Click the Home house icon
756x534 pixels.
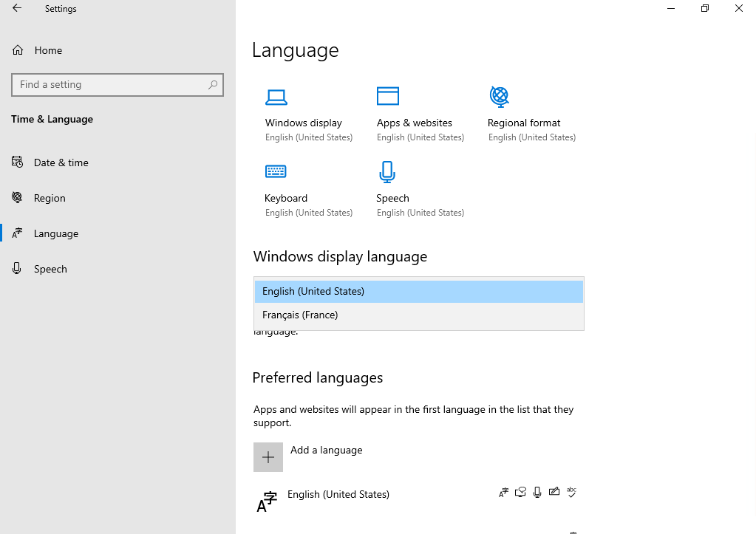coord(18,50)
